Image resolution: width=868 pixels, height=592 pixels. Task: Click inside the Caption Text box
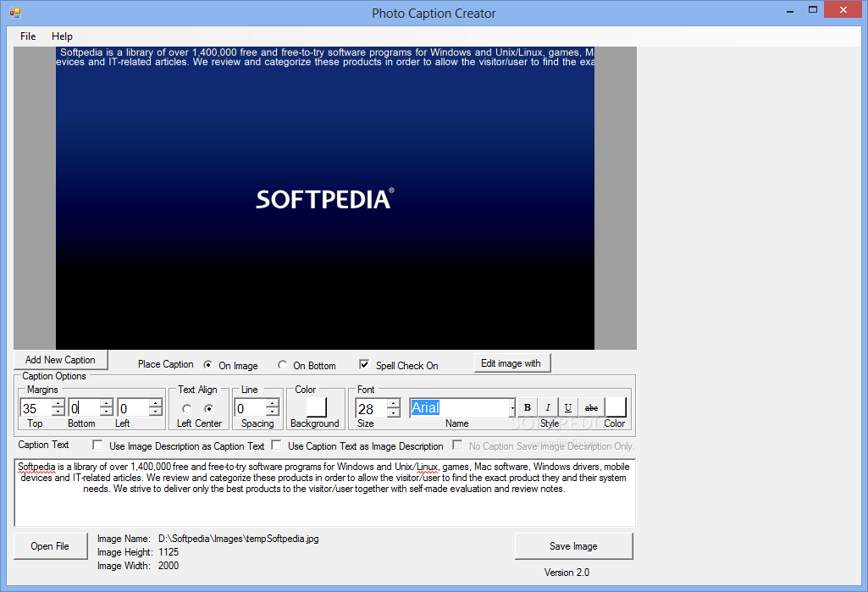point(325,492)
